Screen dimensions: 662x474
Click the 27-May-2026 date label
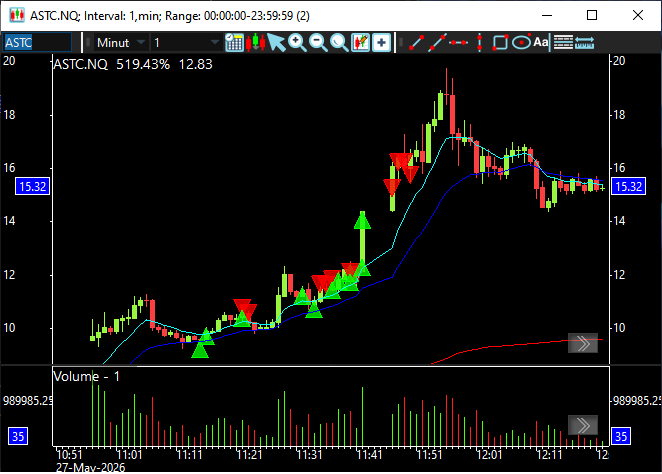[x=90, y=467]
